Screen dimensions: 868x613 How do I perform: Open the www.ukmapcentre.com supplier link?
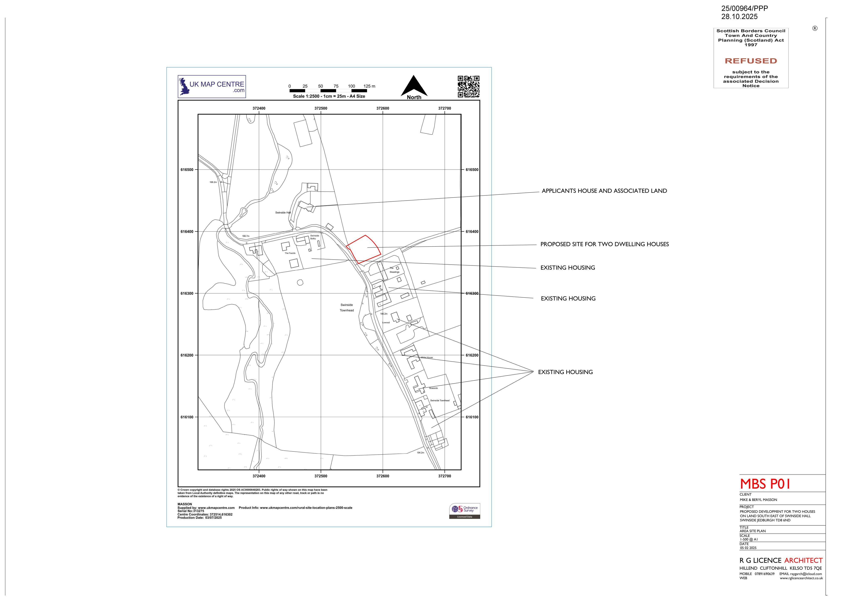coord(216,508)
